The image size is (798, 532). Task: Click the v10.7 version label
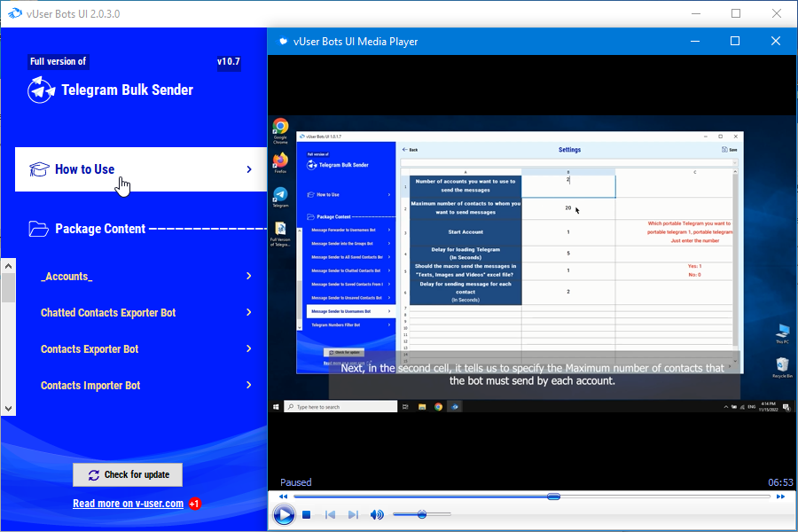click(x=229, y=61)
